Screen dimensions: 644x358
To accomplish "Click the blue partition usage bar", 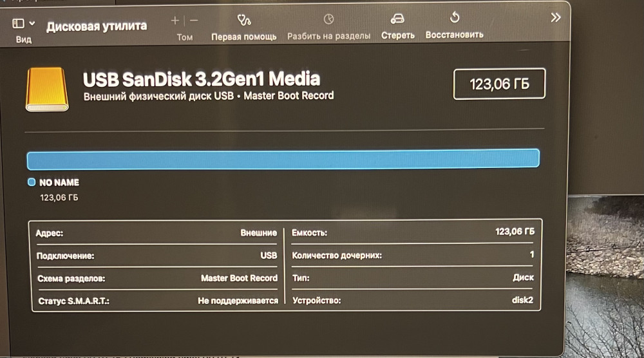I will (x=283, y=159).
